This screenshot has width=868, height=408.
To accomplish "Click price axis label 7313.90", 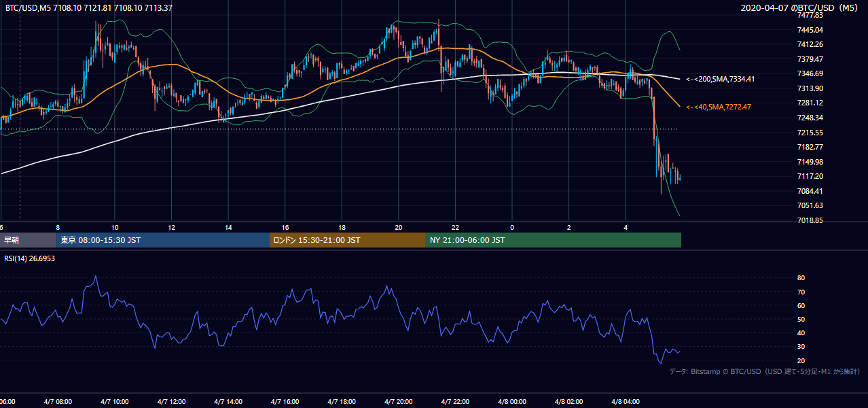I will (x=810, y=88).
